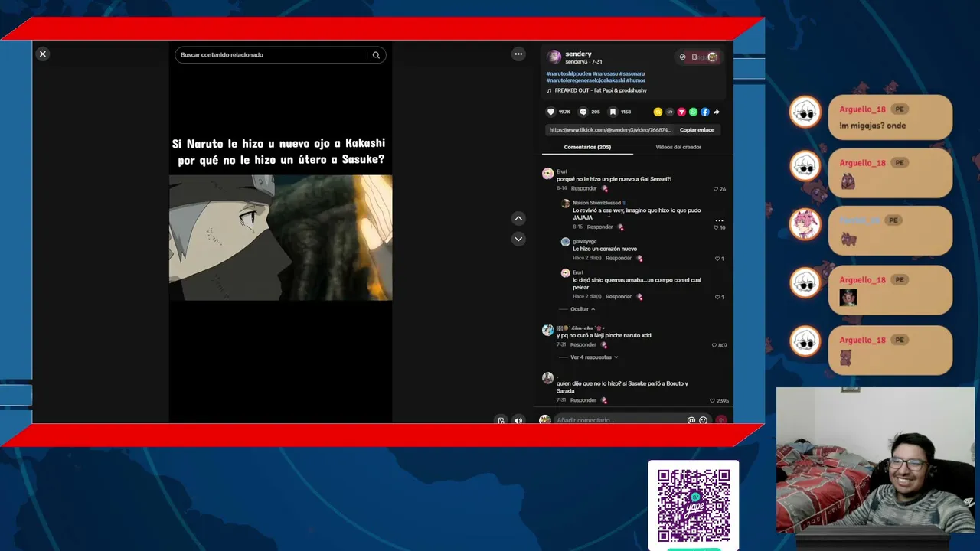Send to friends via red icon
Screen dimensions: 980x551
coord(681,112)
